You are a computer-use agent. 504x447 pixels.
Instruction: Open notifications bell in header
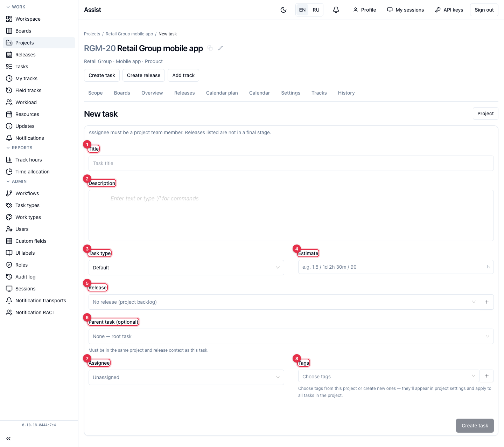336,10
